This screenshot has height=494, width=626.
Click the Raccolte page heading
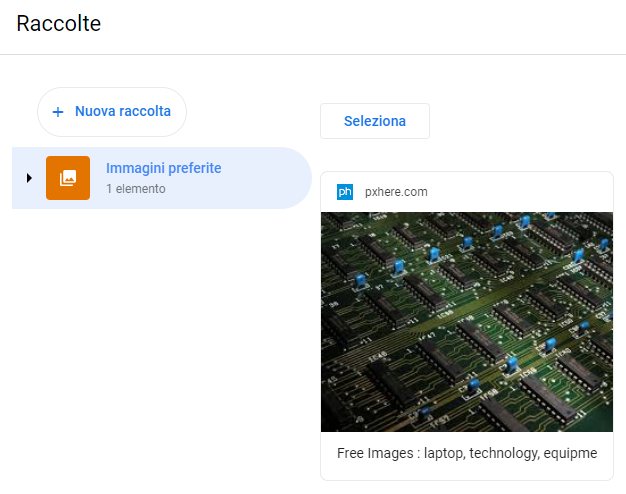tap(59, 24)
